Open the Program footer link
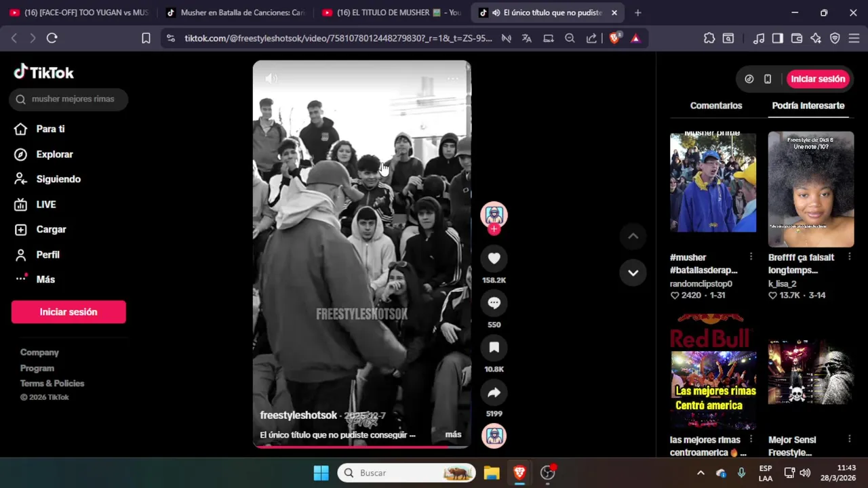Image resolution: width=868 pixels, height=488 pixels. [x=37, y=368]
